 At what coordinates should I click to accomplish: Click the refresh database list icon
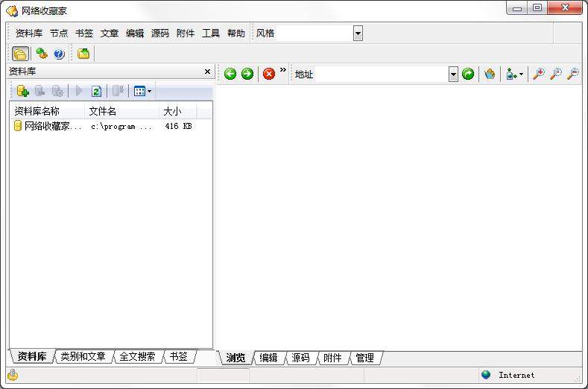pyautogui.click(x=96, y=91)
